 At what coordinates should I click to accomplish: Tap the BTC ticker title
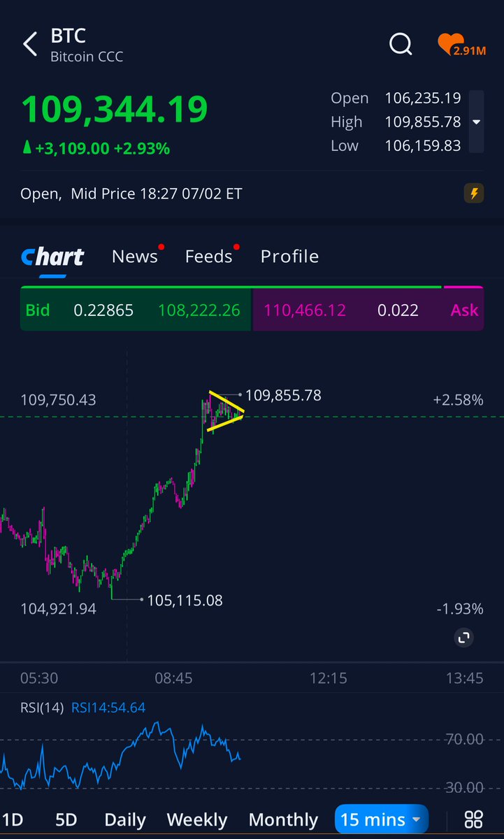68,36
